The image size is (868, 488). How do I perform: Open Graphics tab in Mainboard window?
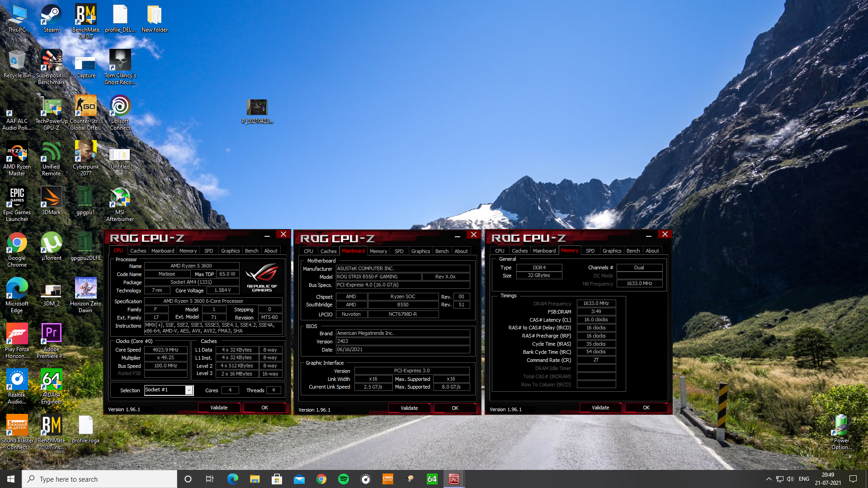(420, 251)
